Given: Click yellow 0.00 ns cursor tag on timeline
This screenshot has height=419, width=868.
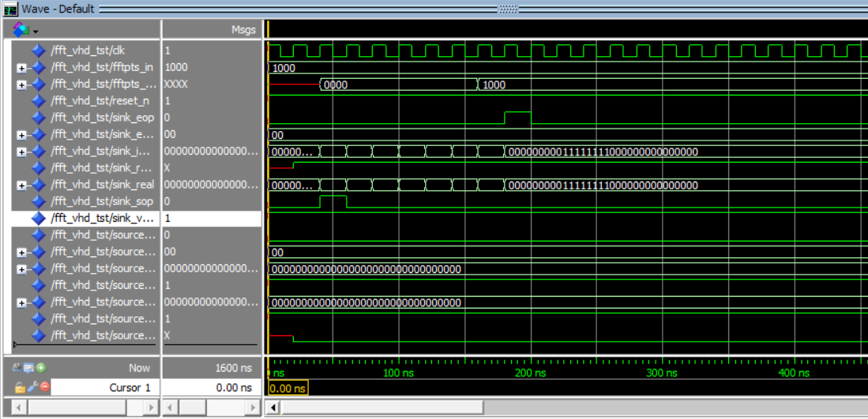Looking at the screenshot, I should pos(287,388).
